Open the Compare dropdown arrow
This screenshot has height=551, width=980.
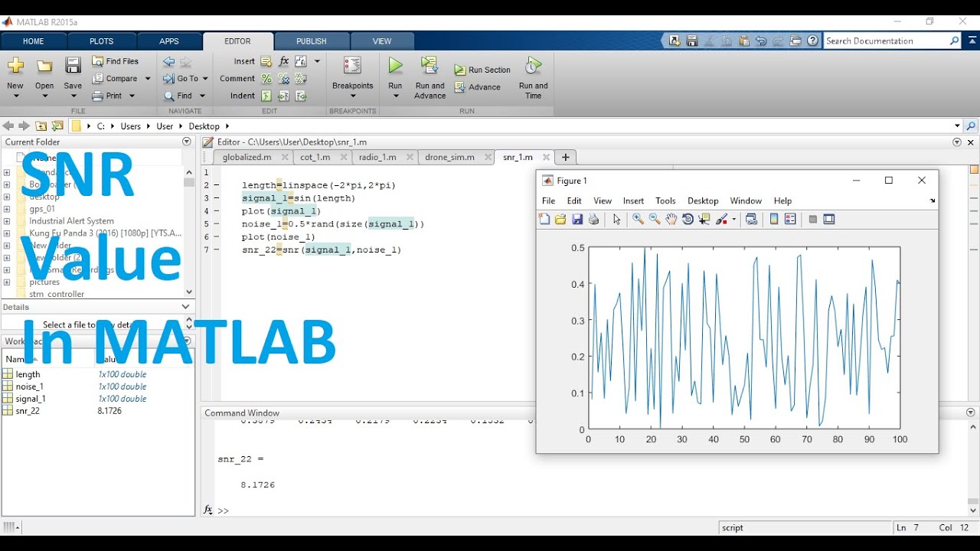coord(148,79)
